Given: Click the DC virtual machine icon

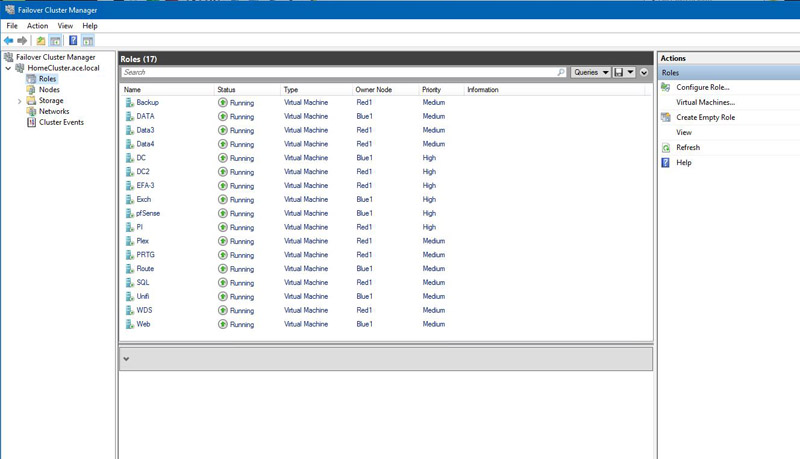Looking at the screenshot, I should pyautogui.click(x=130, y=158).
